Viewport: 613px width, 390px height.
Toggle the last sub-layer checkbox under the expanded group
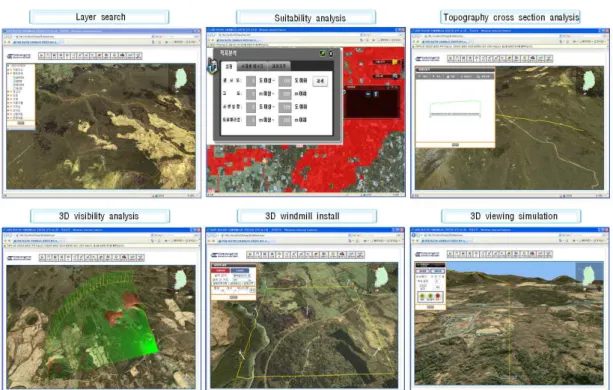tap(14, 89)
